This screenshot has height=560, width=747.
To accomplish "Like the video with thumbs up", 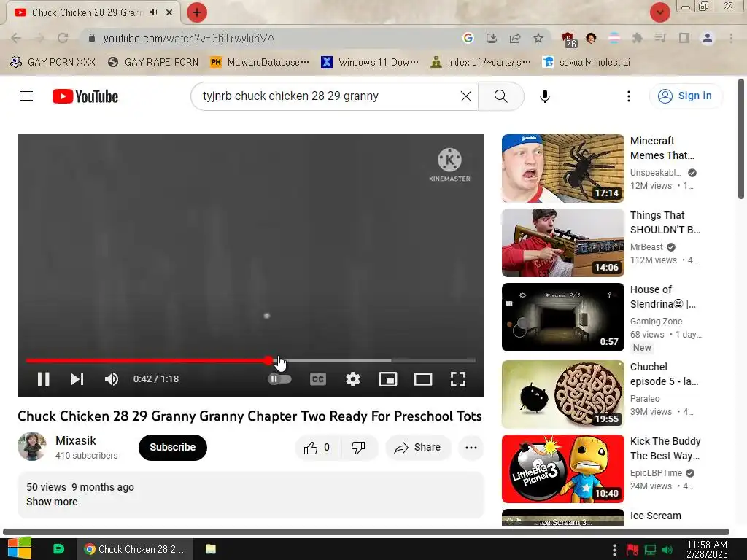I will coord(317,447).
